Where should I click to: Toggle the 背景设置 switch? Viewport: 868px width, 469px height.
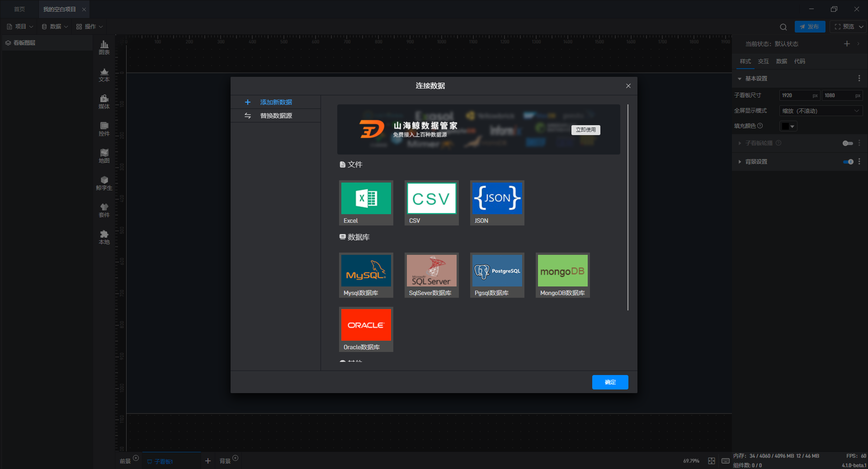click(x=848, y=162)
